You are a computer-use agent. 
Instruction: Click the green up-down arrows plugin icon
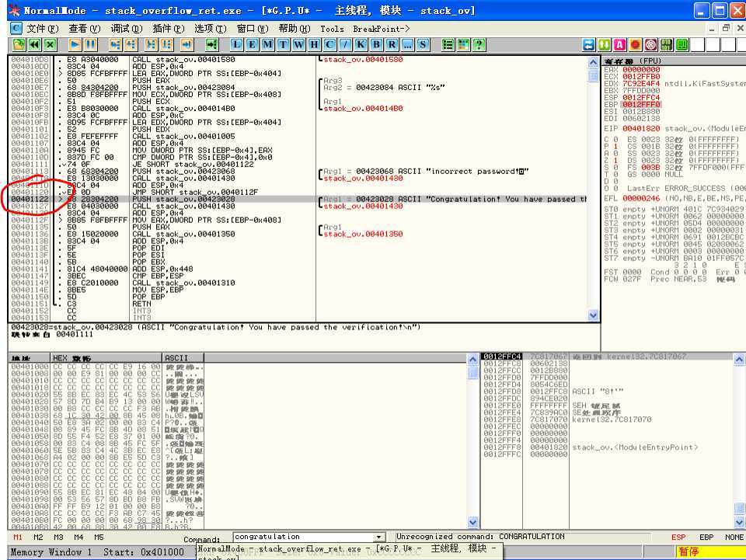(x=605, y=45)
